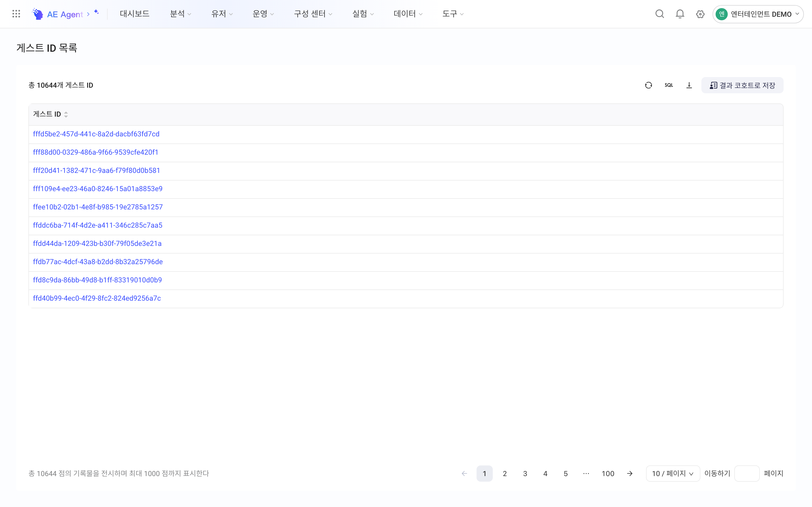Viewport: 812px width, 507px height.
Task: Expand the 구성 센터 dropdown
Action: coord(313,14)
